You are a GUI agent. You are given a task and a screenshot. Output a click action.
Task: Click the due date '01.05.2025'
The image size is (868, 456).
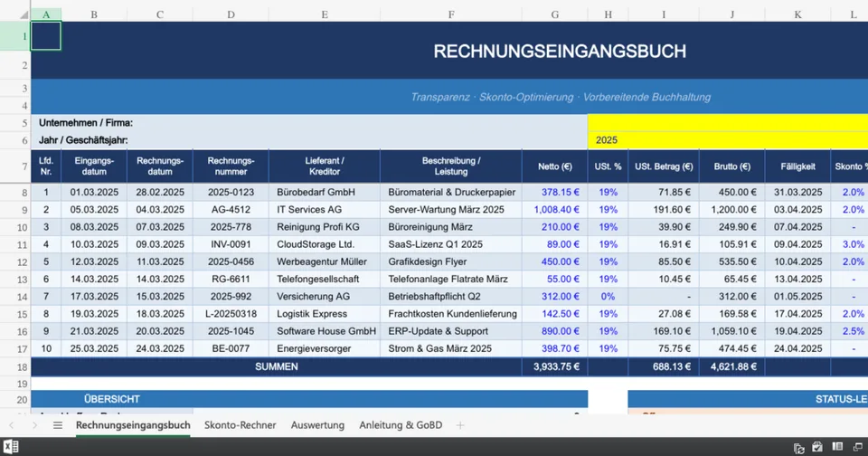(797, 297)
